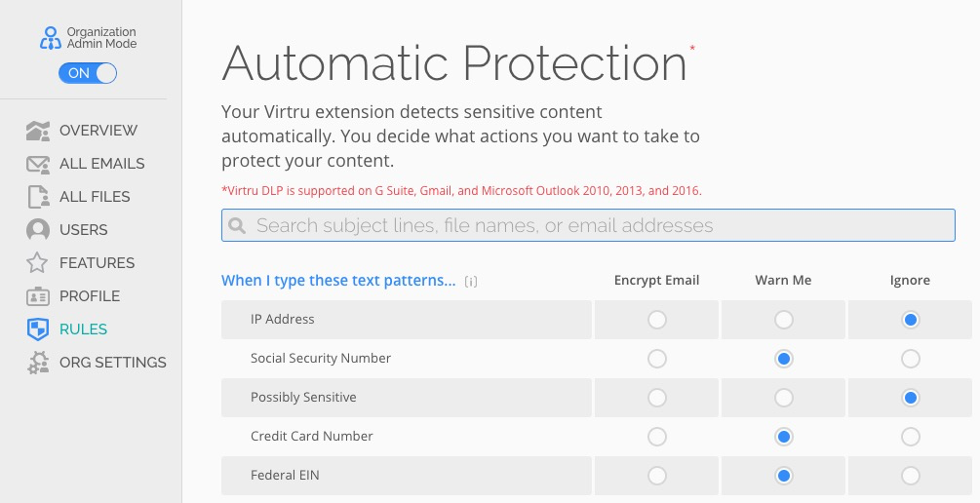980x503 pixels.
Task: Click the search magnifier icon
Action: (x=237, y=226)
